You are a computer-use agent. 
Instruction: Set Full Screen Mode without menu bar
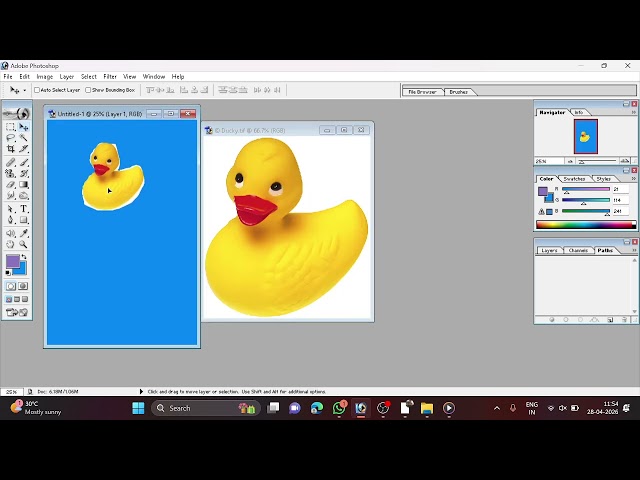(25, 299)
